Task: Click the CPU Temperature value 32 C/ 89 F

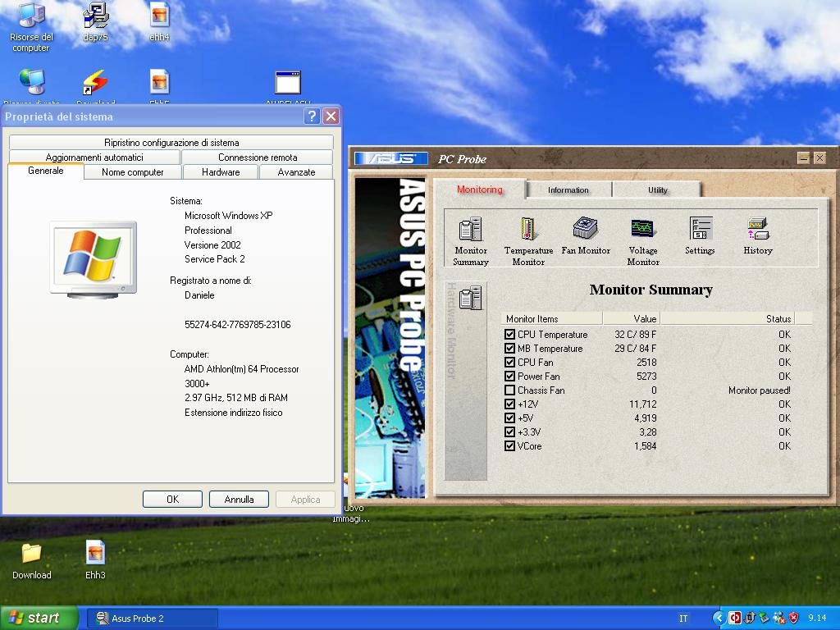Action: click(x=635, y=335)
